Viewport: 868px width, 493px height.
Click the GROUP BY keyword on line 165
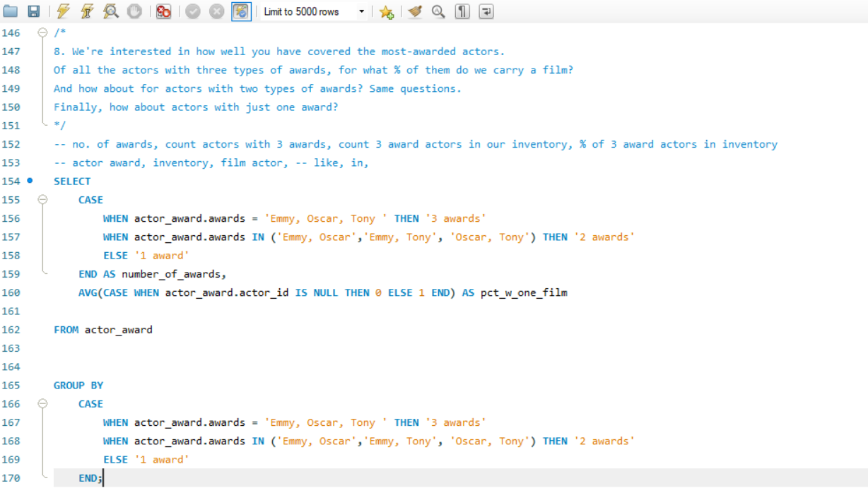coord(78,386)
